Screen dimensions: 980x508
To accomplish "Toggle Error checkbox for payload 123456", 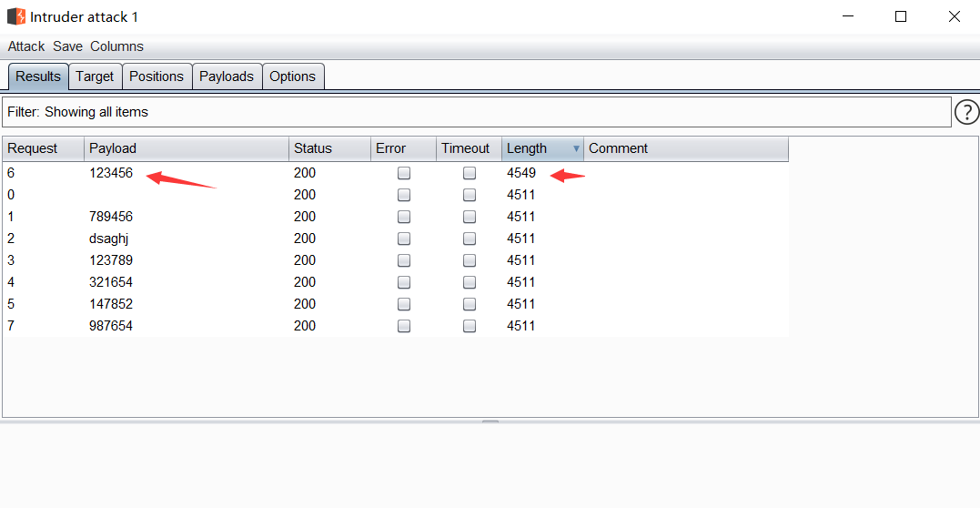I will (404, 173).
